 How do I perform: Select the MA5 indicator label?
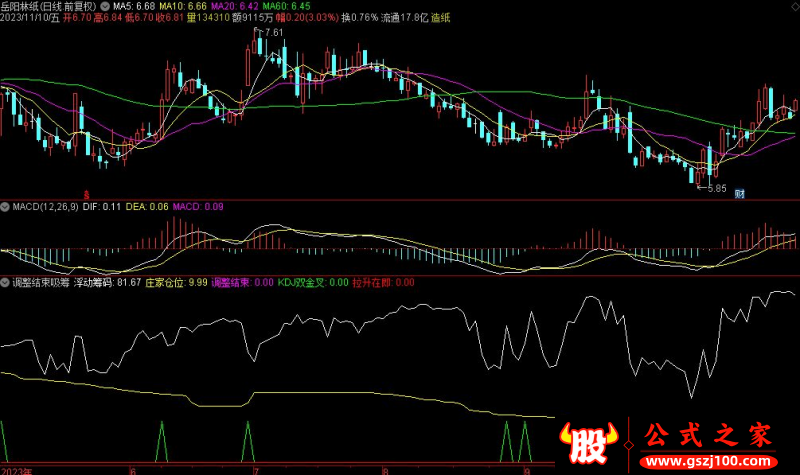click(x=133, y=6)
